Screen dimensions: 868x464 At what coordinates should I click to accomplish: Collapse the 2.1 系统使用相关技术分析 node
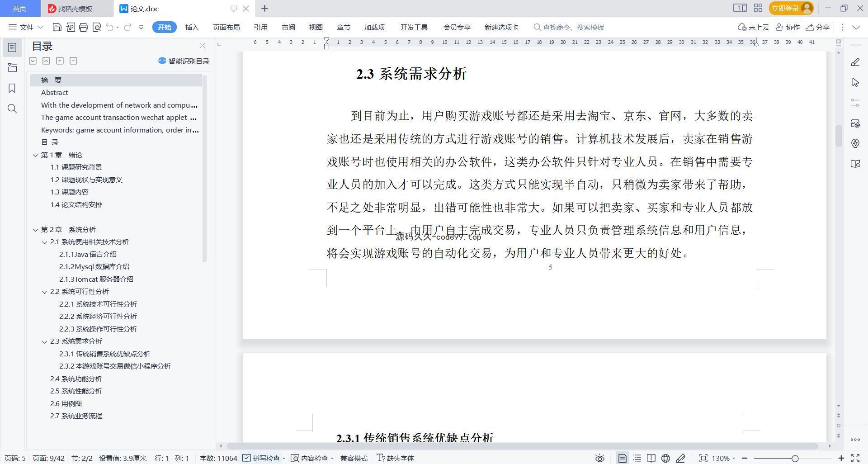(x=44, y=242)
